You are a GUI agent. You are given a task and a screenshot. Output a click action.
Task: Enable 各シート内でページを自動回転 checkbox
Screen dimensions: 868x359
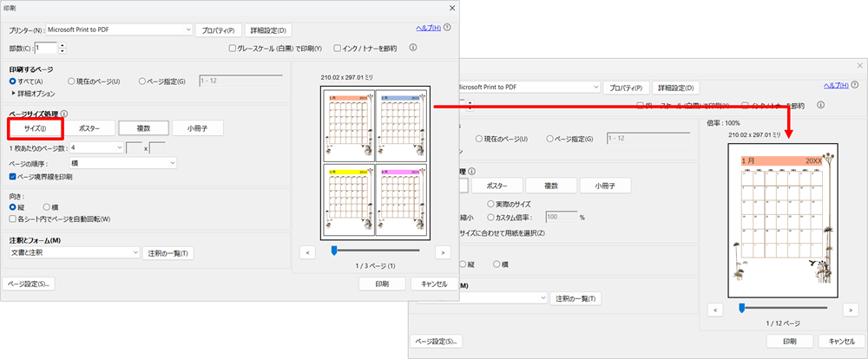(x=13, y=219)
